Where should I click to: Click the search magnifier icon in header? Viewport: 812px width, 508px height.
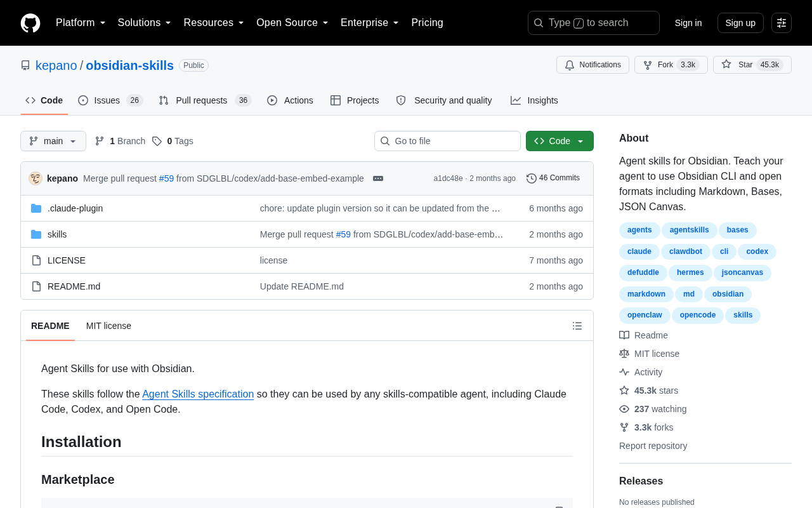[539, 23]
